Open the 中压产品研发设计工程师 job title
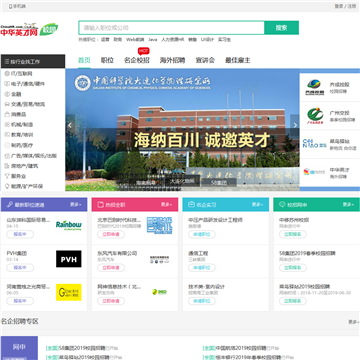 pos(215,220)
